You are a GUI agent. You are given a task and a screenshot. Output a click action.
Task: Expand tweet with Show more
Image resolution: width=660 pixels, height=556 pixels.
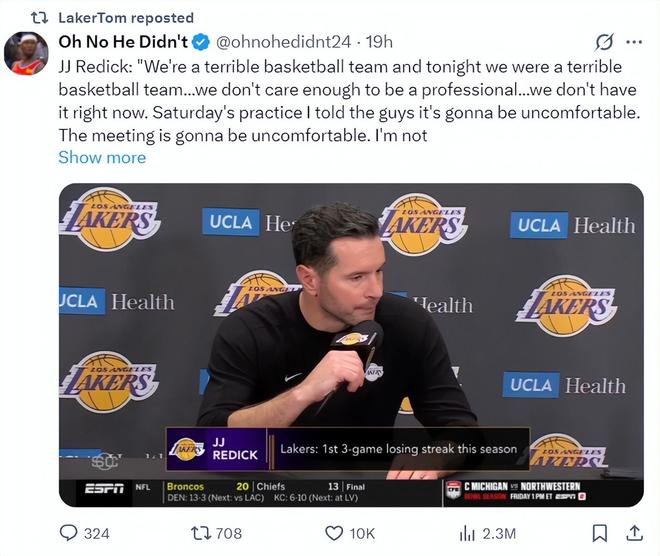102,157
